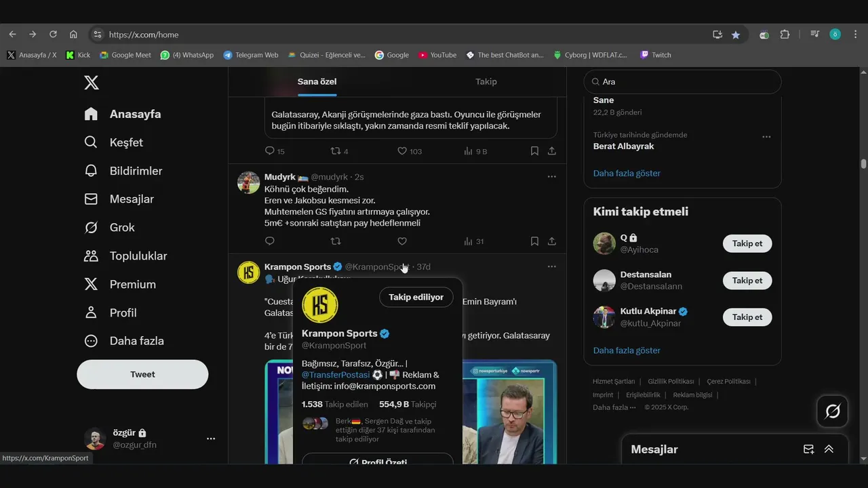Bookmark the Akanji tweet

[534, 151]
